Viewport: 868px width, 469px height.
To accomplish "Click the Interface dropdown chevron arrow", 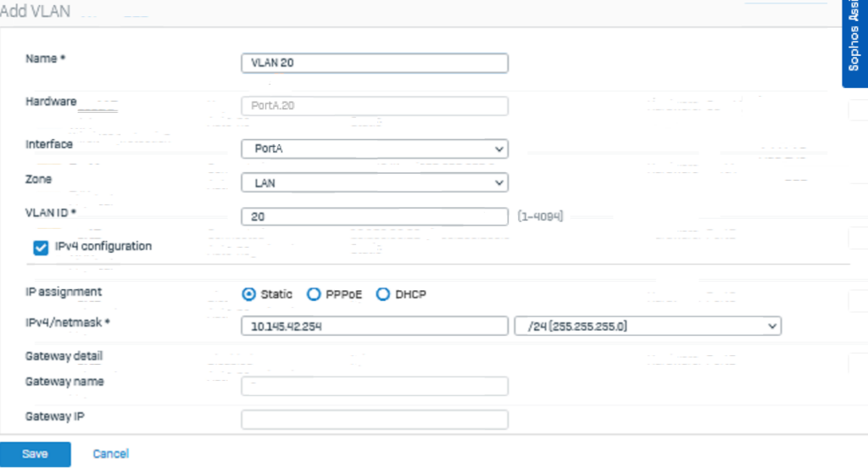I will (x=498, y=149).
